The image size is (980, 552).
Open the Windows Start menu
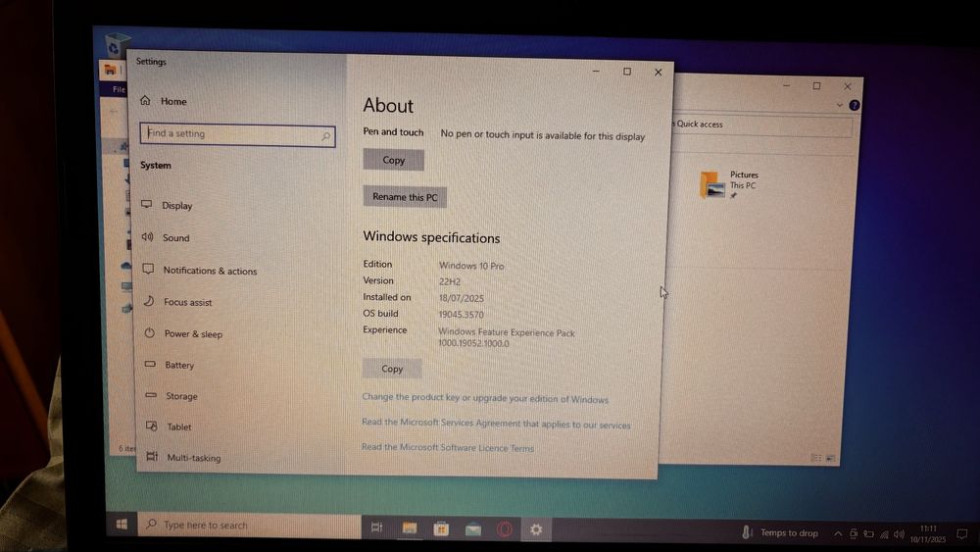pyautogui.click(x=122, y=524)
